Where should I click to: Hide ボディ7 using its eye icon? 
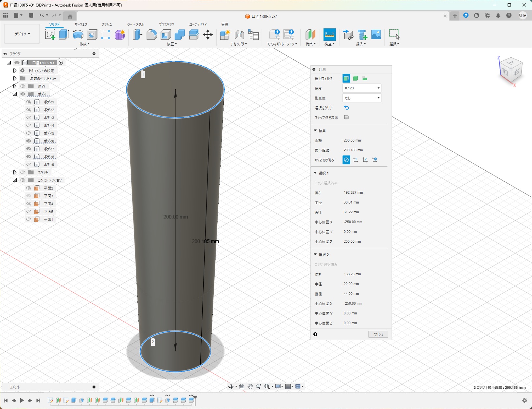pos(29,149)
